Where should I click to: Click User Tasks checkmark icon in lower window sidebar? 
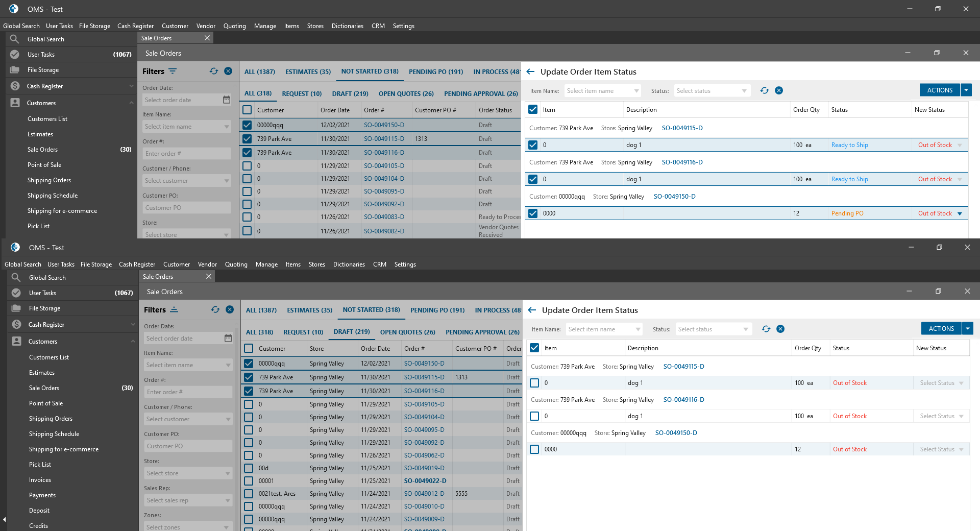[x=16, y=293]
